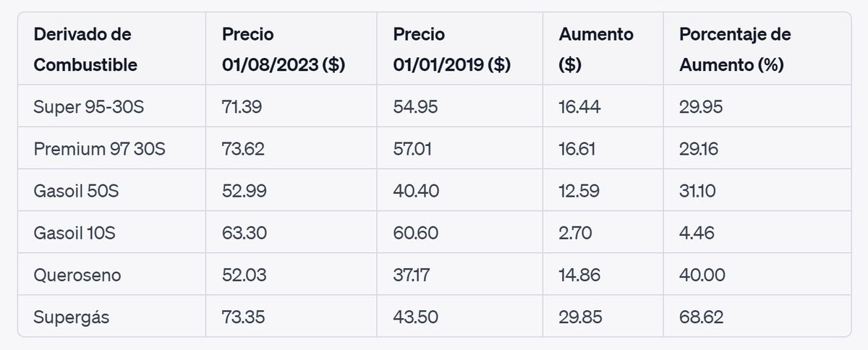Click the 57.01 price cell
Image resolution: width=868 pixels, height=350 pixels.
tap(415, 149)
